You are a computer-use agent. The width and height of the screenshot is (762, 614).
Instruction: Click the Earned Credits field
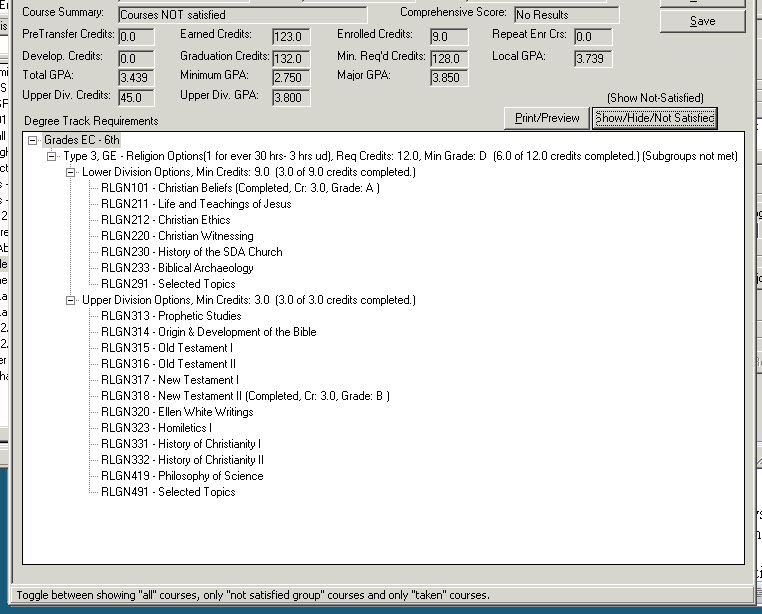point(292,36)
